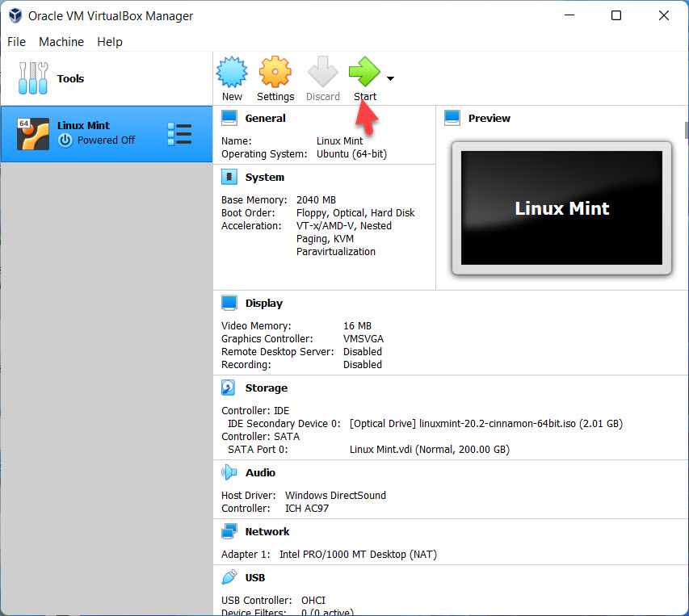
Task: Select the Tools icon in sidebar
Action: coord(33,78)
